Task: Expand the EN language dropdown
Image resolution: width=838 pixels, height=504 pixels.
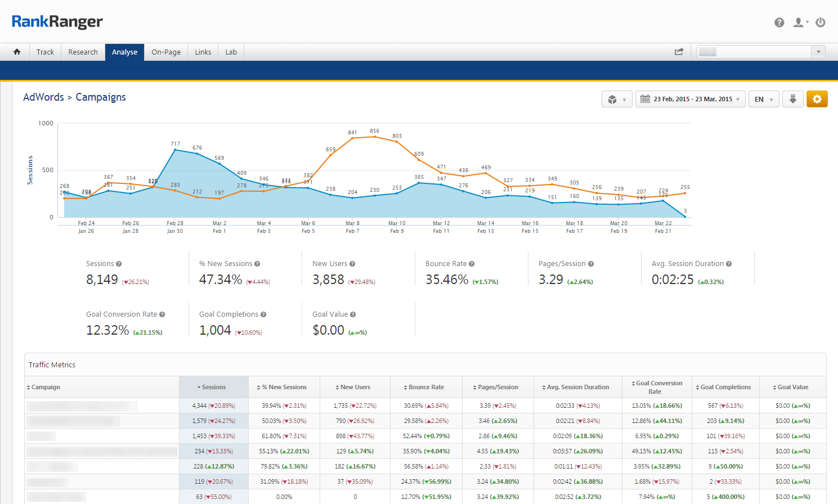Action: coord(764,99)
